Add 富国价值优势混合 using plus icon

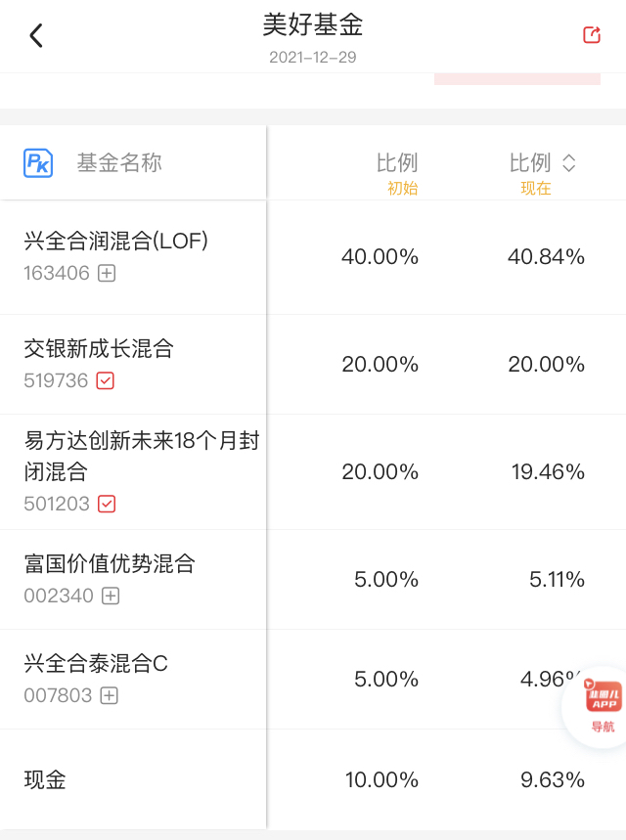point(111,596)
